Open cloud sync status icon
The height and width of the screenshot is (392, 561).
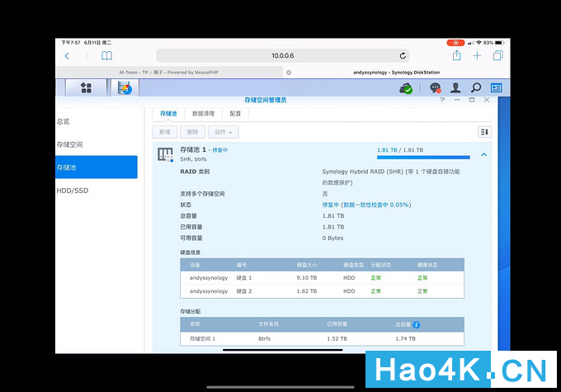pyautogui.click(x=406, y=87)
